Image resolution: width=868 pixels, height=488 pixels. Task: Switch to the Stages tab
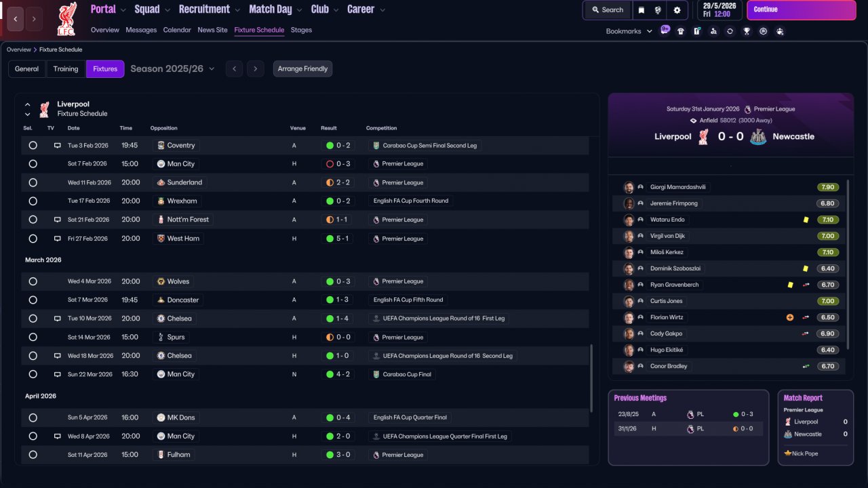301,30
